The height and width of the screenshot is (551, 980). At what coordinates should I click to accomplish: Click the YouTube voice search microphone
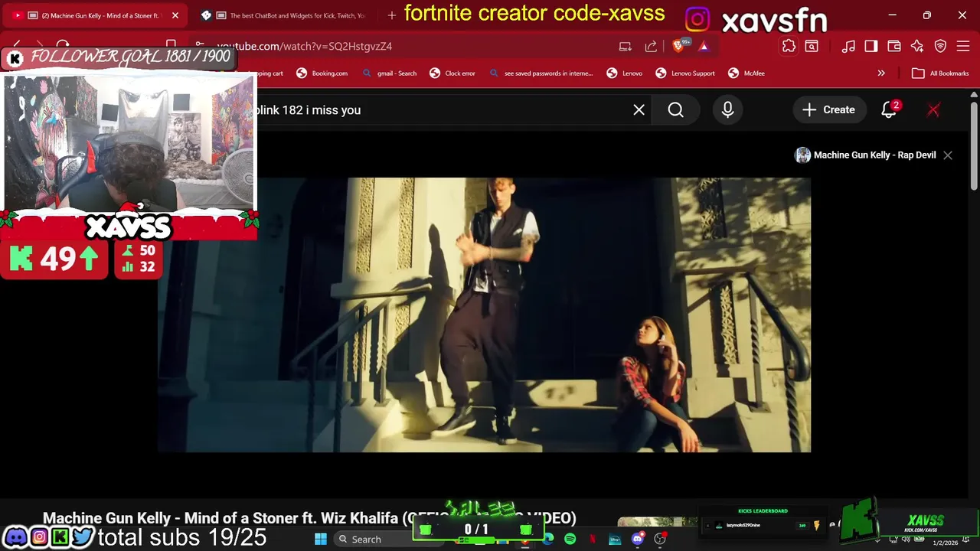(727, 110)
